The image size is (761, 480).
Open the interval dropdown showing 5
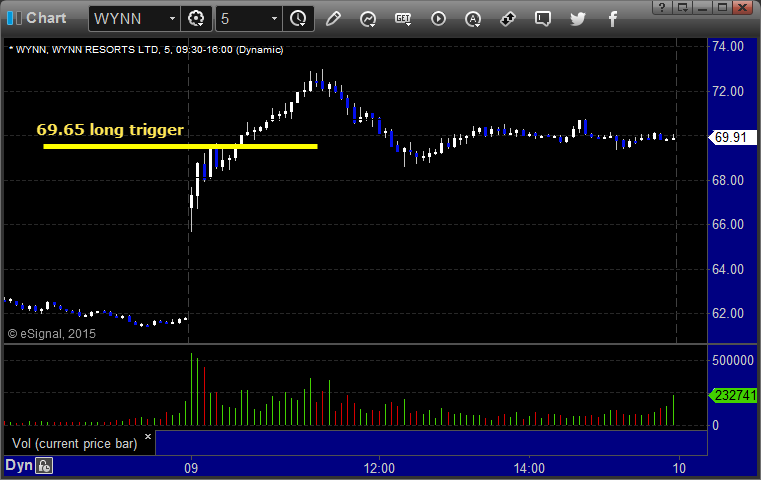pos(274,19)
